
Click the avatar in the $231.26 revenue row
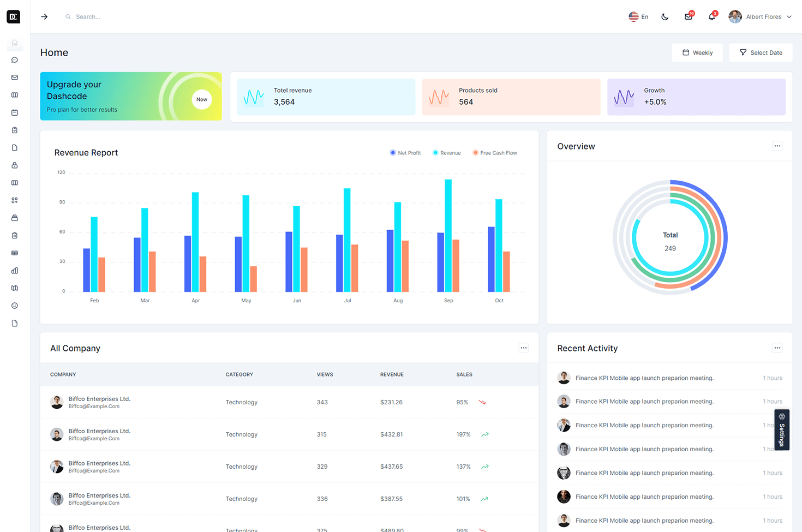[57, 402]
